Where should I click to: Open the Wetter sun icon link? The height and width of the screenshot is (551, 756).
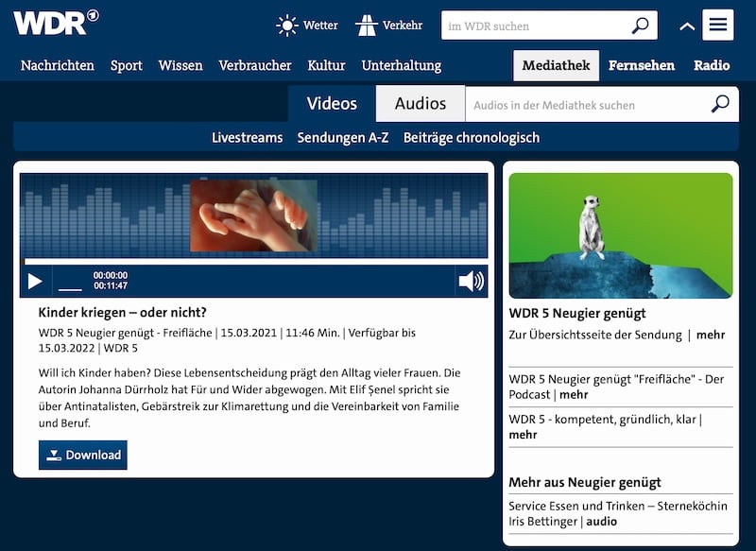(x=287, y=26)
